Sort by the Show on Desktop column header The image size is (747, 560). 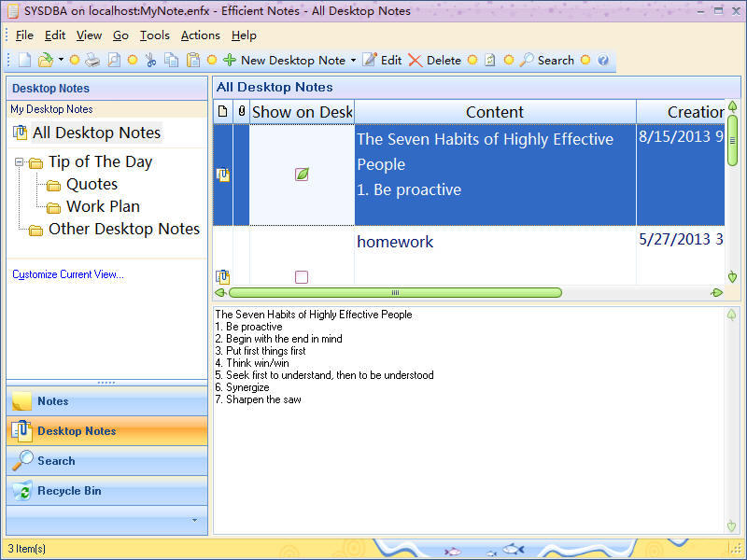pos(302,112)
